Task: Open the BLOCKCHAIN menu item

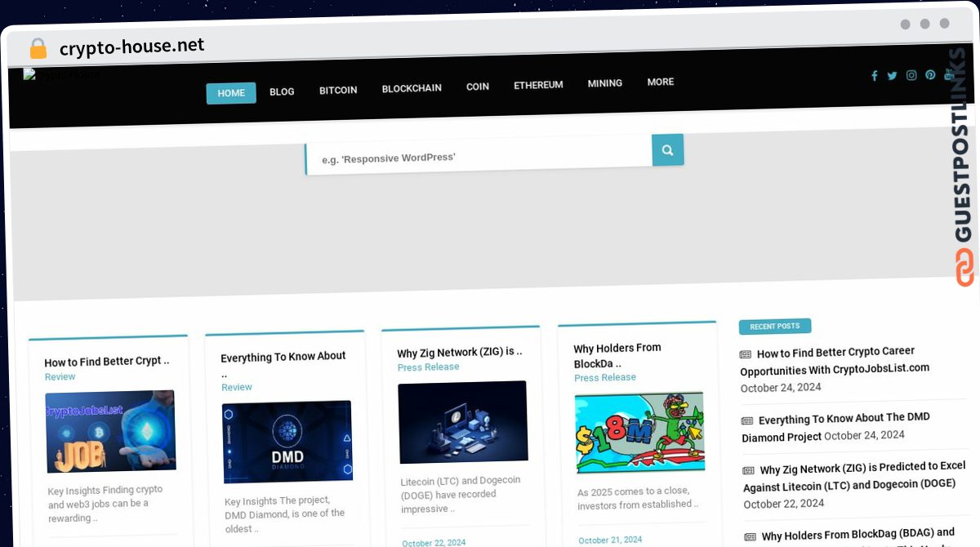Action: click(x=412, y=88)
